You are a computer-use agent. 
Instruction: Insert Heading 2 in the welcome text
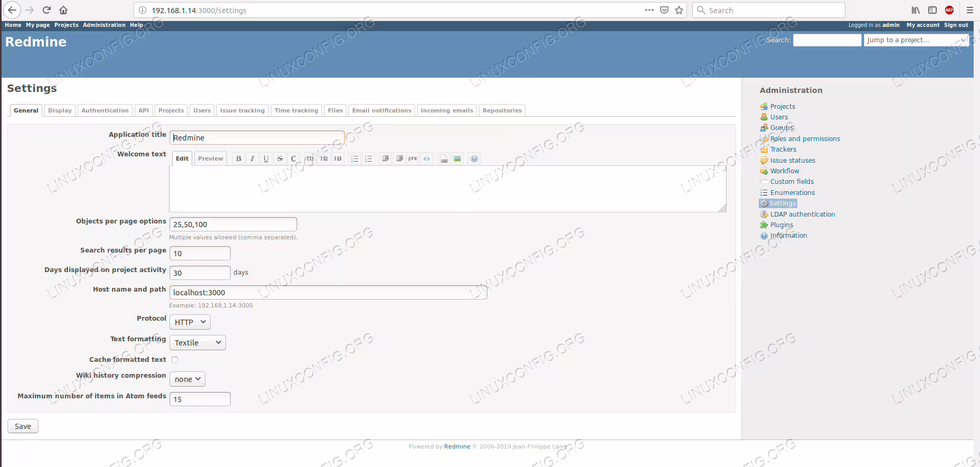coord(324,158)
